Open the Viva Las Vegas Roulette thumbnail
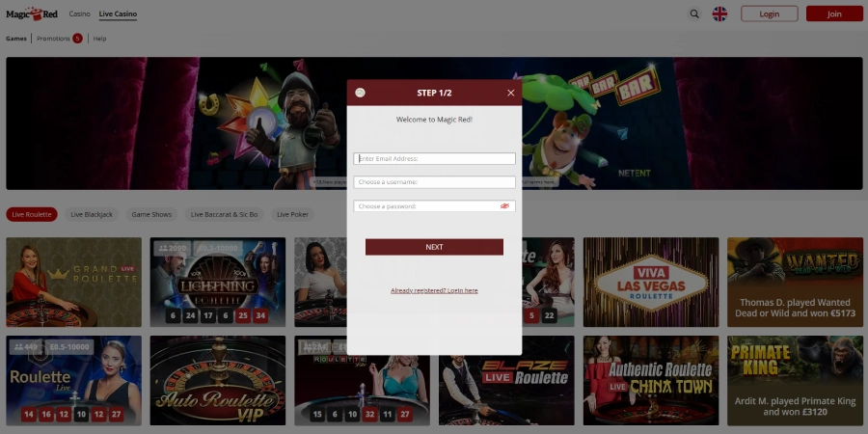Image resolution: width=868 pixels, height=434 pixels. pyautogui.click(x=650, y=283)
